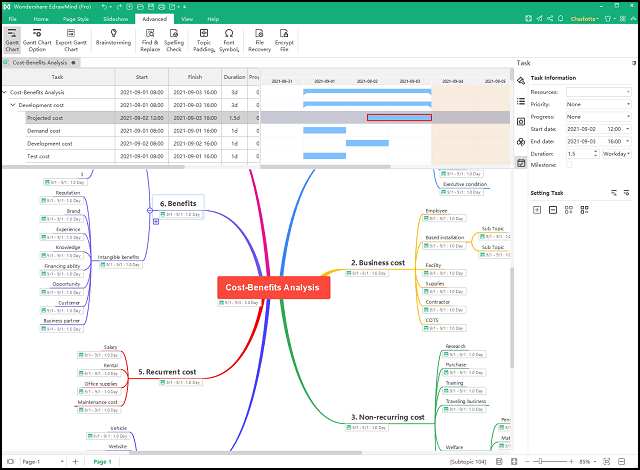Image resolution: width=640 pixels, height=470 pixels.
Task: Tick the Milestone checkbox
Action: 569,165
